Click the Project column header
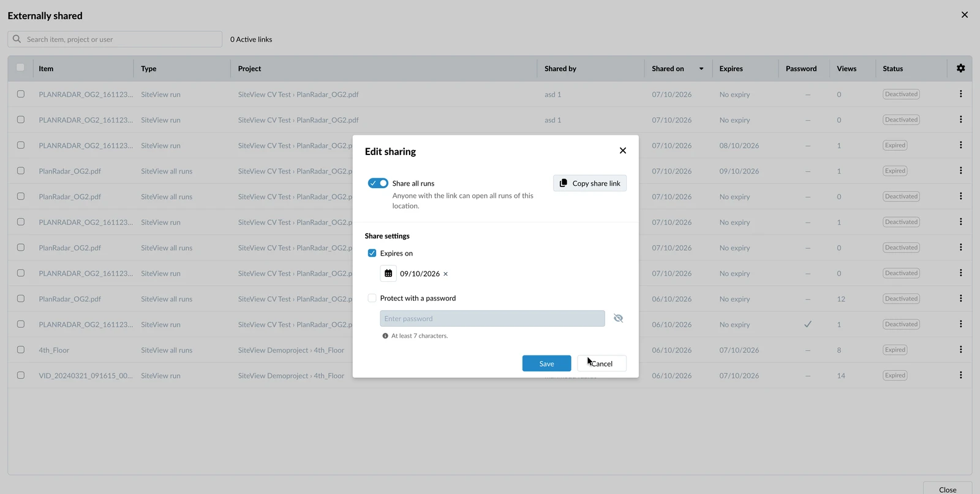 249,69
